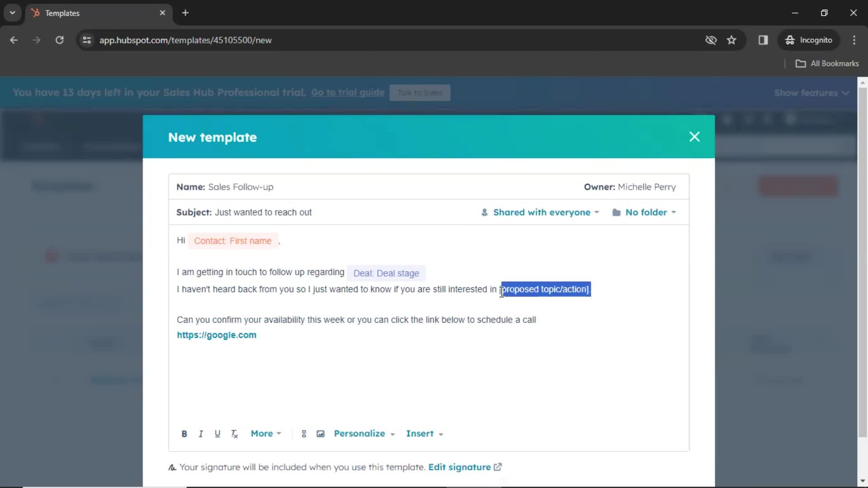
Task: Click the Underline formatting icon
Action: tap(217, 434)
